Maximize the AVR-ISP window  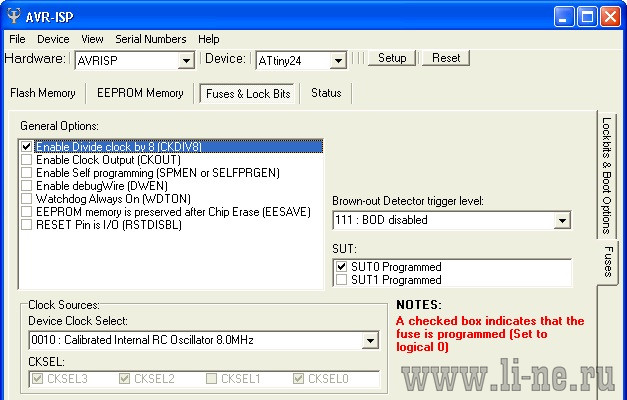[587, 17]
